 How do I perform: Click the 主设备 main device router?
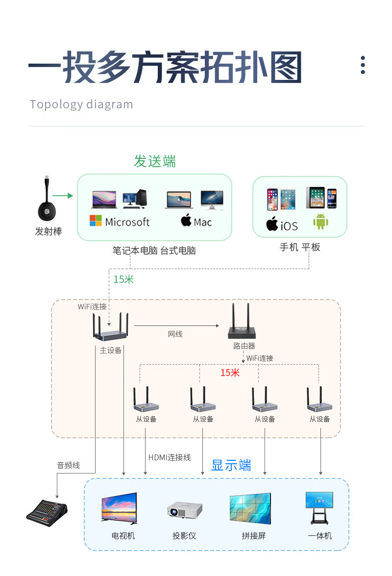pyautogui.click(x=110, y=326)
